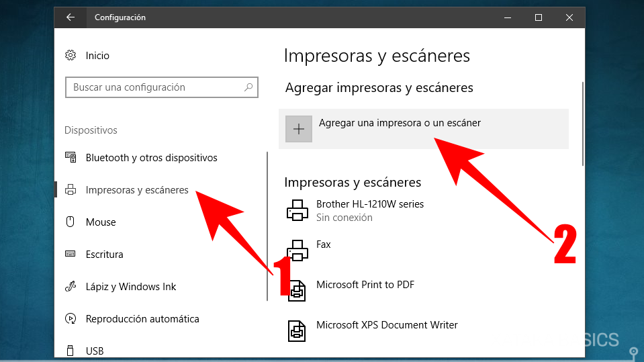Open Impresoras y escáneres section
The height and width of the screenshot is (362, 644).
click(x=137, y=190)
